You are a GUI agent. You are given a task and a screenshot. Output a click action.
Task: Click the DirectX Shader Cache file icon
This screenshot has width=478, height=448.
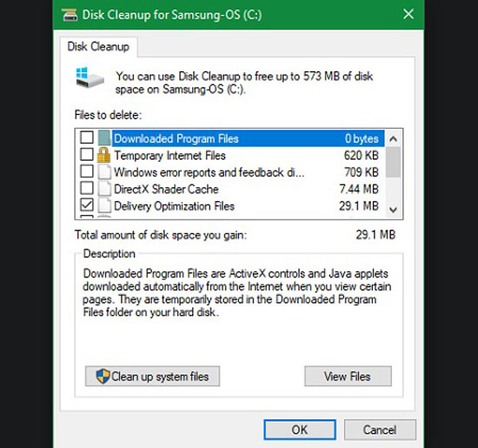[104, 189]
